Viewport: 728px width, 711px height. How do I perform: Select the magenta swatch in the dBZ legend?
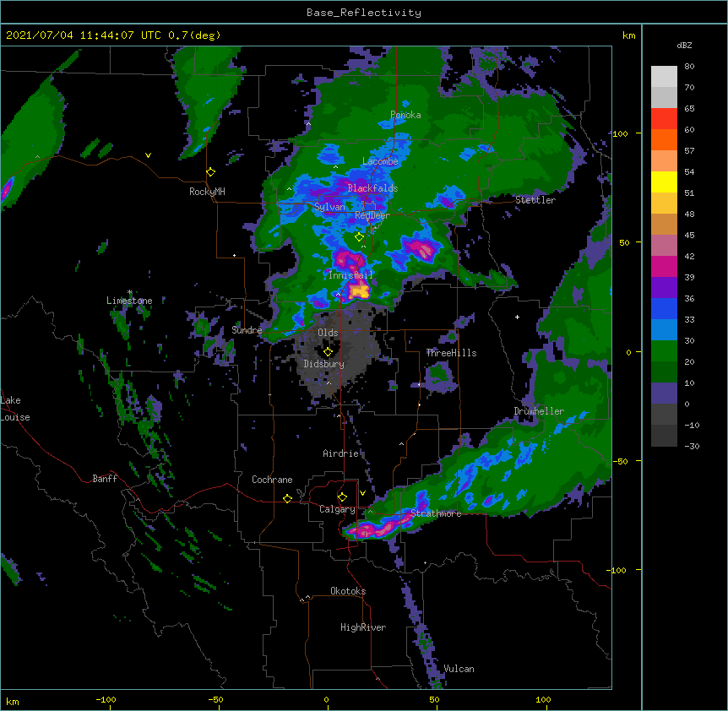[x=664, y=266]
